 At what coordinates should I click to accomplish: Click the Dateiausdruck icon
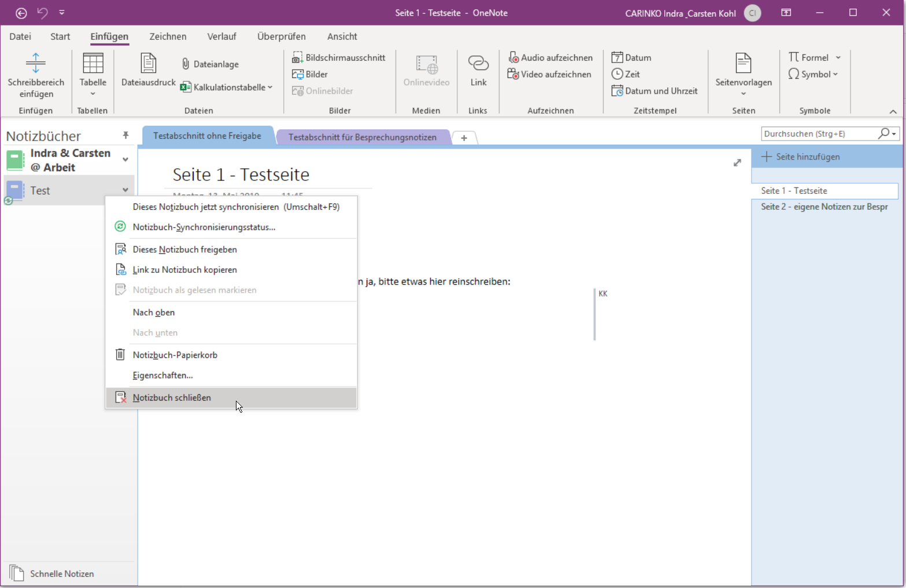pyautogui.click(x=148, y=70)
